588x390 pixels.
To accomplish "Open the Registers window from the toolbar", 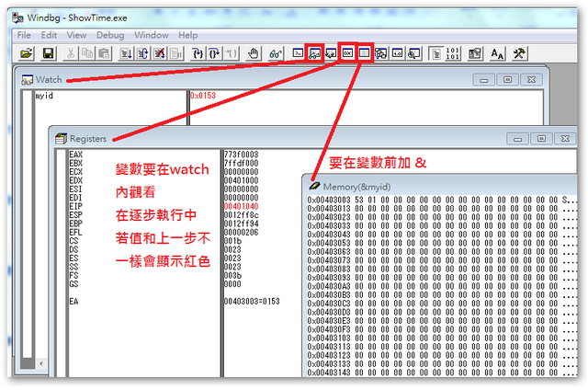I will [x=346, y=54].
